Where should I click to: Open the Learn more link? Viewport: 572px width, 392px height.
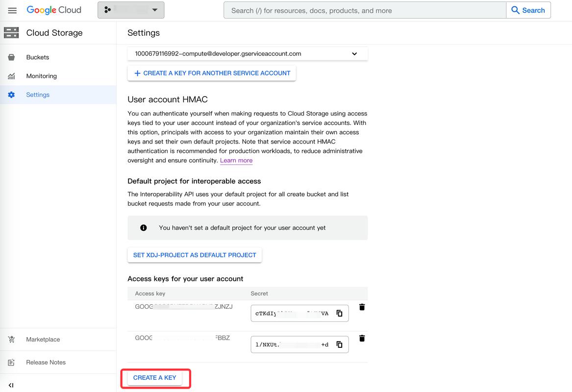tap(236, 160)
